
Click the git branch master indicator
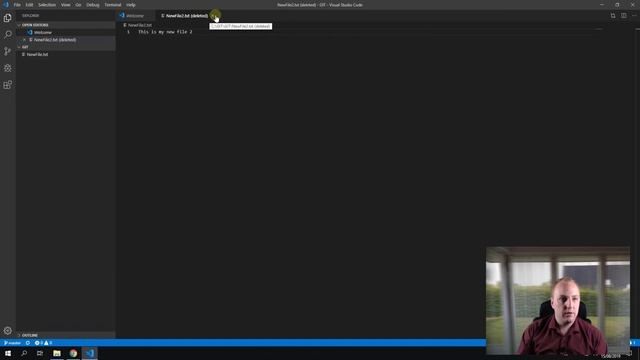[12, 343]
